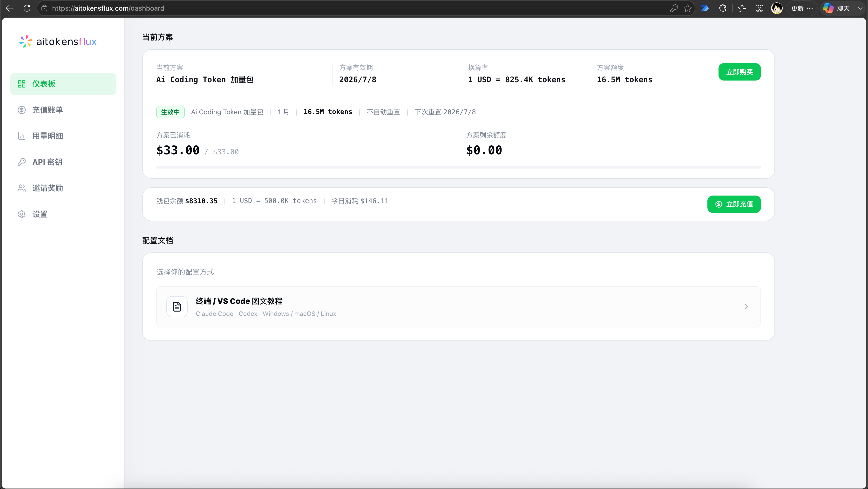
Task: Open the browser extensions puzzle icon
Action: (x=722, y=8)
